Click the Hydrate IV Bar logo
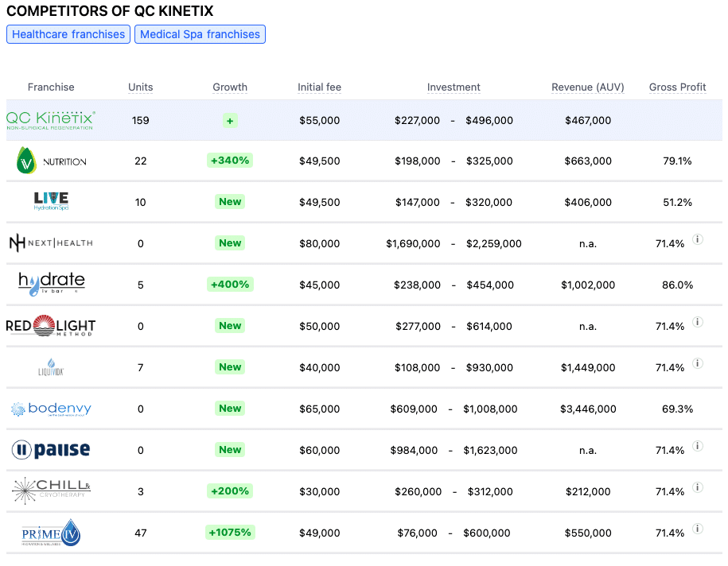This screenshot has height=566, width=728. click(x=51, y=284)
